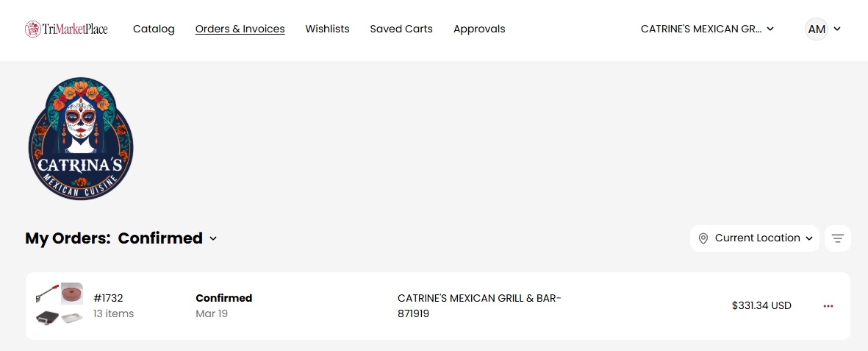Click the TriMarketPlace logo

pyautogui.click(x=66, y=29)
